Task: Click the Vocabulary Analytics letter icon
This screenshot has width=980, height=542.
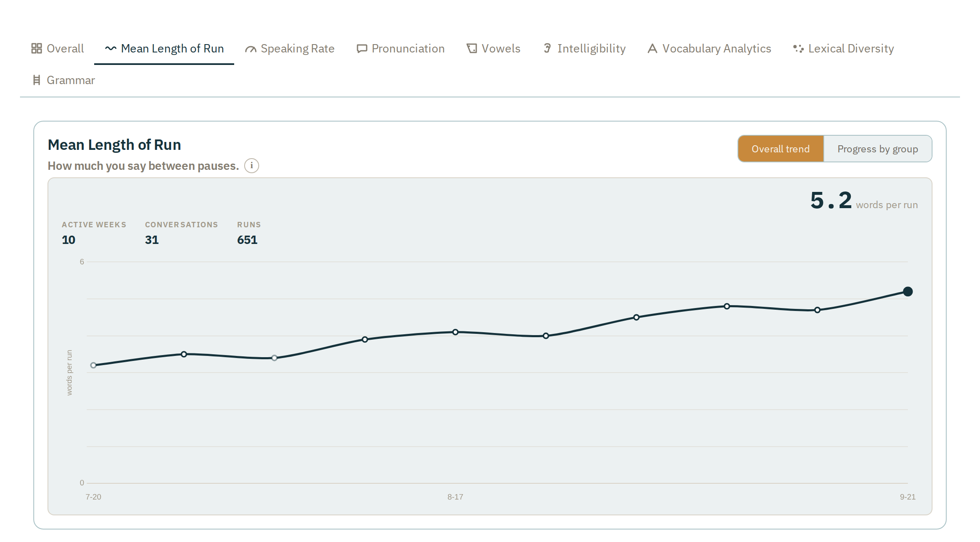Action: [x=652, y=49]
